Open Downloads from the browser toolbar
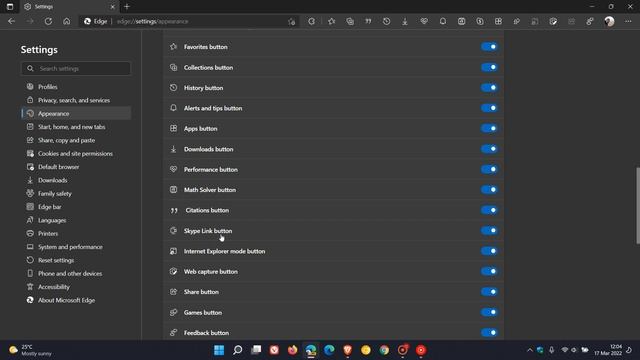Image resolution: width=640 pixels, height=360 pixels. [x=405, y=21]
